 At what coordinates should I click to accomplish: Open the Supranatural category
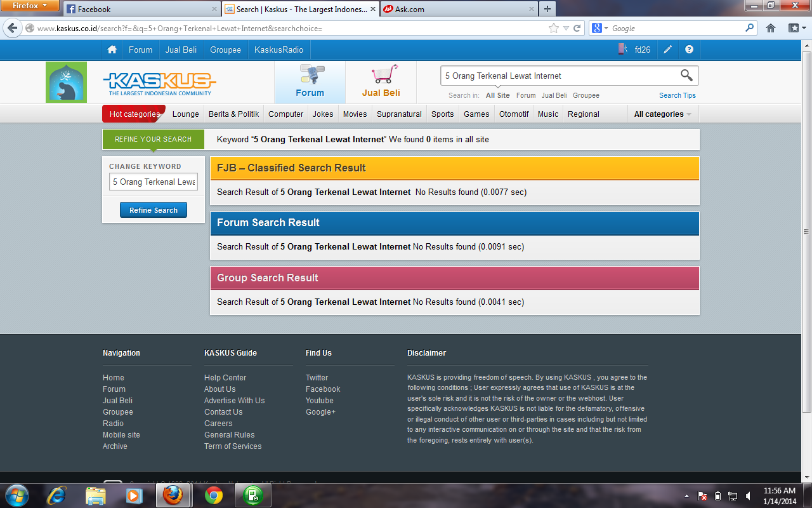click(399, 114)
